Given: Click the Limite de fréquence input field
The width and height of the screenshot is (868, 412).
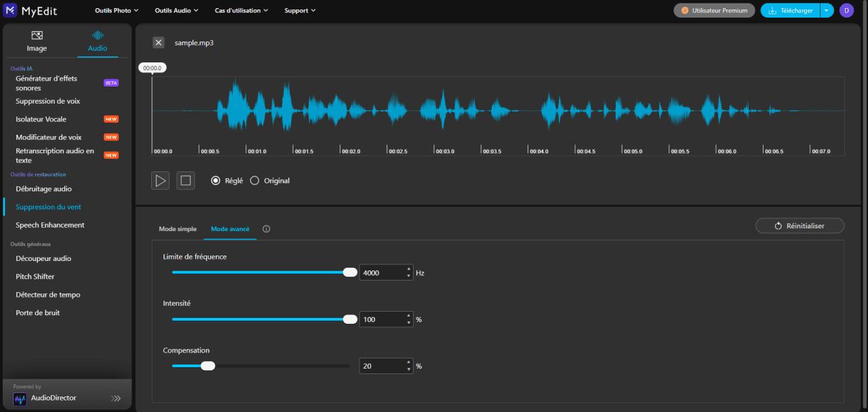Looking at the screenshot, I should [x=382, y=273].
